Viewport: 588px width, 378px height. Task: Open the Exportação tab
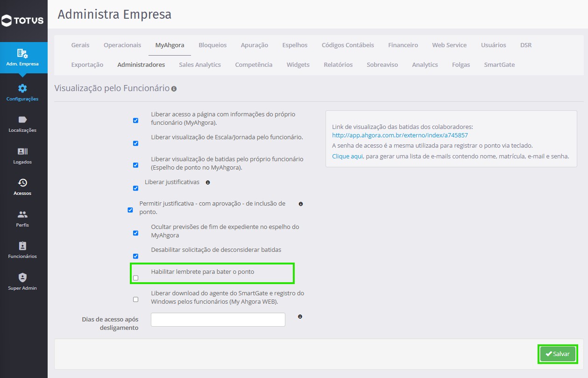(87, 65)
